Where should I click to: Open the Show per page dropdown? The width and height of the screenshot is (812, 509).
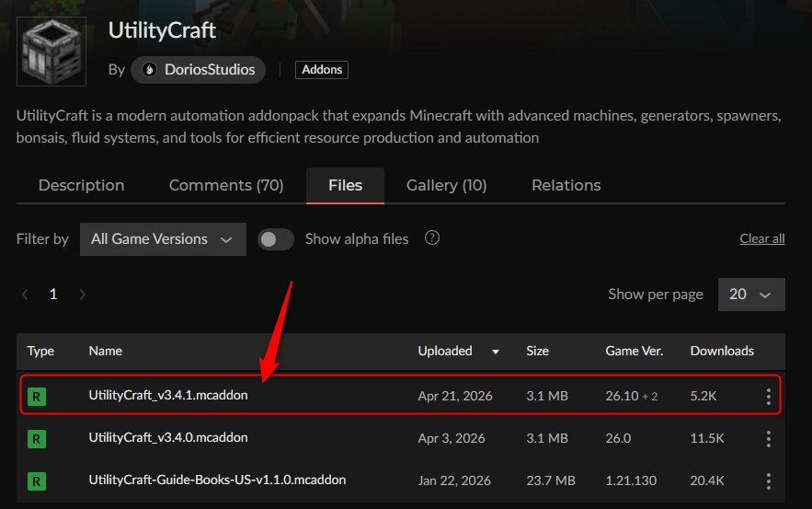[x=751, y=295]
